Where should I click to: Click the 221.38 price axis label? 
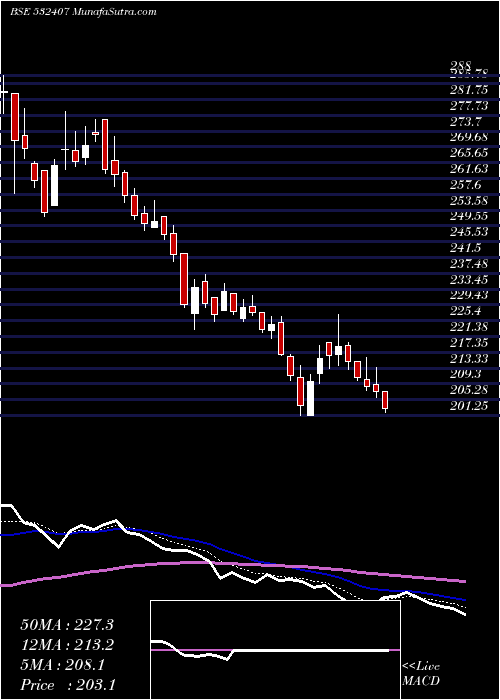click(x=469, y=326)
